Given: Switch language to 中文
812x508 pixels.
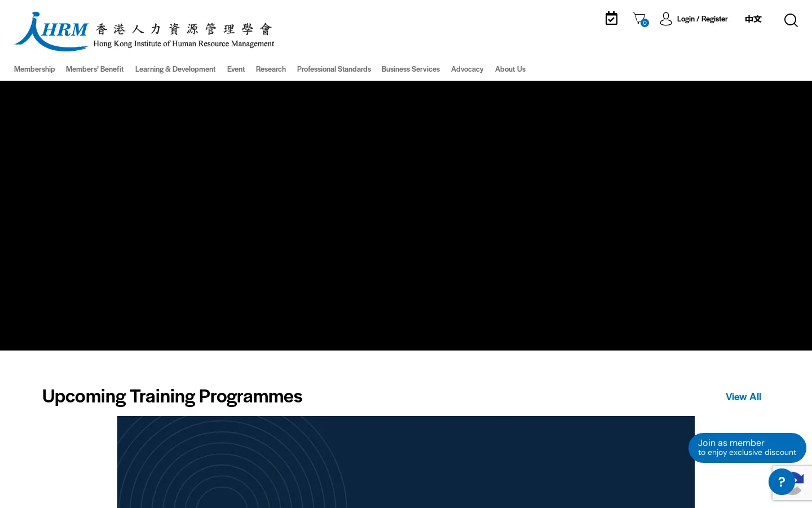Looking at the screenshot, I should [753, 19].
